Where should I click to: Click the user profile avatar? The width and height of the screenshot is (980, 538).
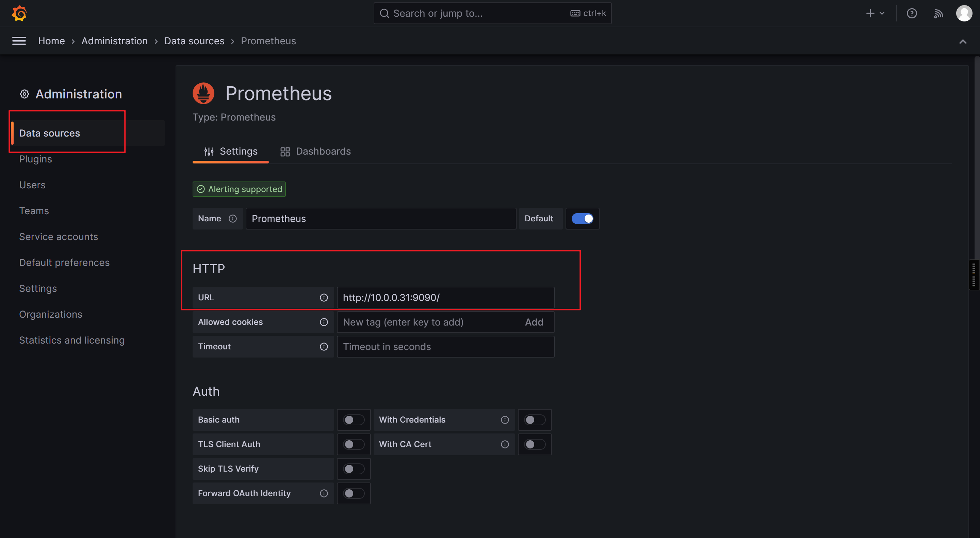coord(964,14)
